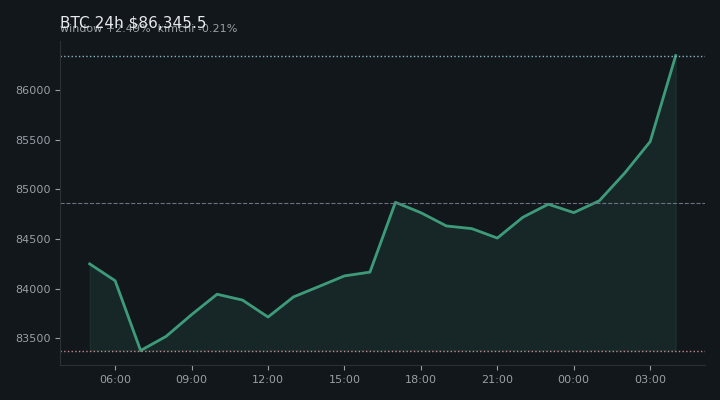Click the 15:00 time axis label

pyautogui.click(x=344, y=380)
